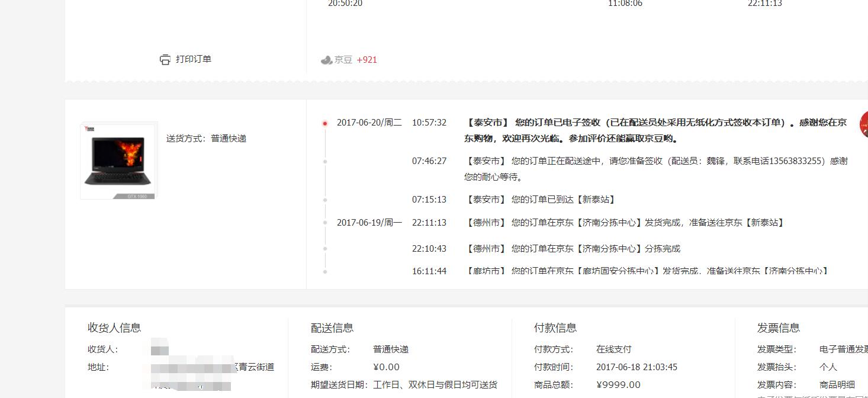Click the 收货人信息 section heading

pyautogui.click(x=114, y=328)
